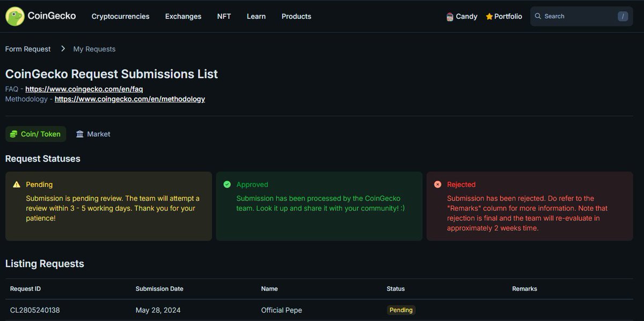This screenshot has height=321, width=644.
Task: Click the Rejected status description text
Action: 528,213
